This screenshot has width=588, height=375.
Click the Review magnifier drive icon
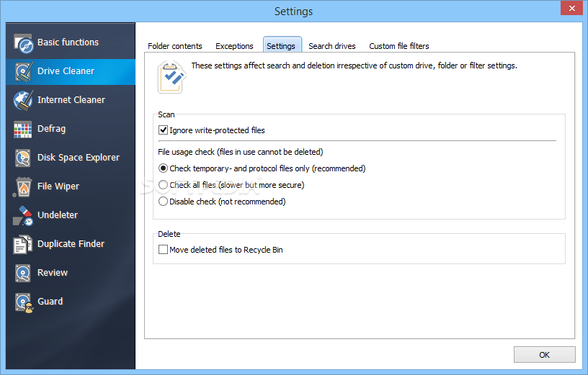coord(23,273)
